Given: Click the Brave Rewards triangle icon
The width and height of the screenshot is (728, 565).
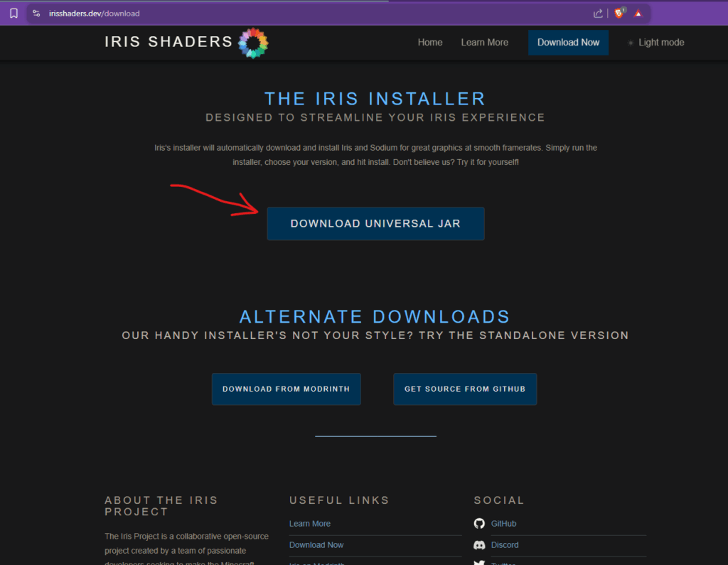Looking at the screenshot, I should pos(638,13).
